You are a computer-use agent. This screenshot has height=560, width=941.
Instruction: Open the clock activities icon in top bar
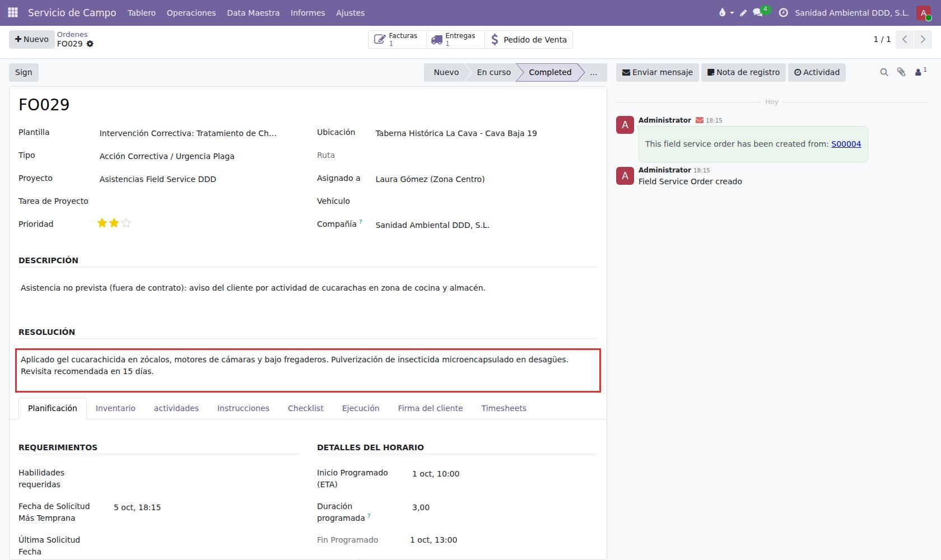point(783,12)
